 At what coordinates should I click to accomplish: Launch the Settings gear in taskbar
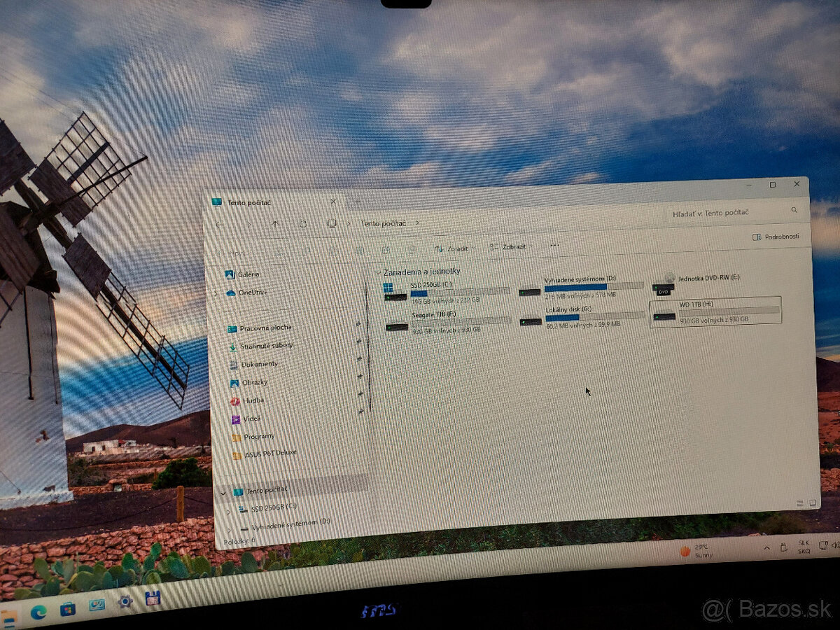(x=125, y=601)
